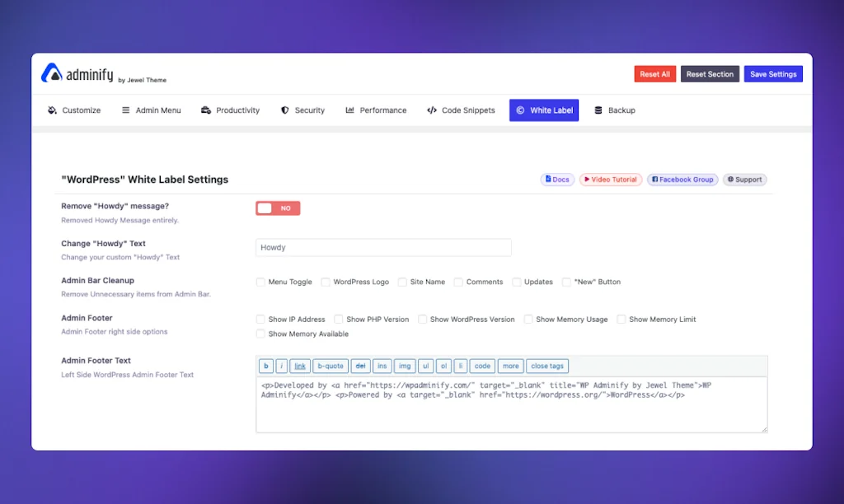Click the b-quote formatting button

click(329, 366)
